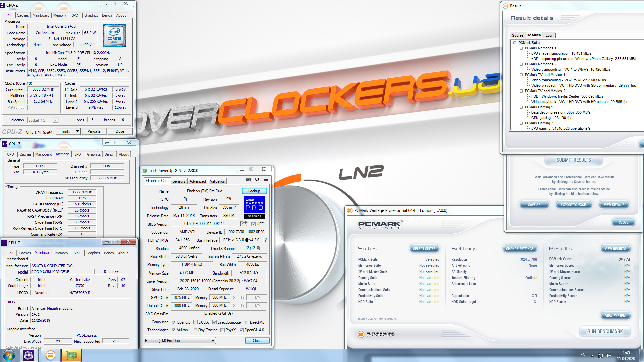Toggle the CUDA checkbox
This screenshot has width=644, height=362.
[x=195, y=322]
